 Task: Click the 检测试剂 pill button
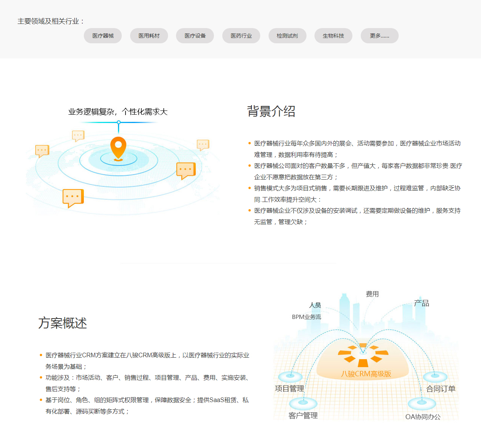tap(288, 36)
